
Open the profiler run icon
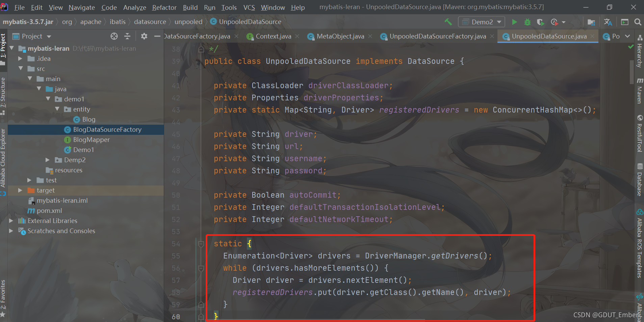[554, 22]
